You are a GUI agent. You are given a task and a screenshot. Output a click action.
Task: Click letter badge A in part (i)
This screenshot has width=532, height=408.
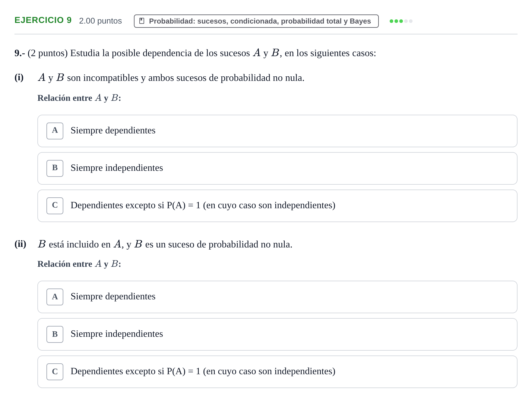tap(55, 131)
